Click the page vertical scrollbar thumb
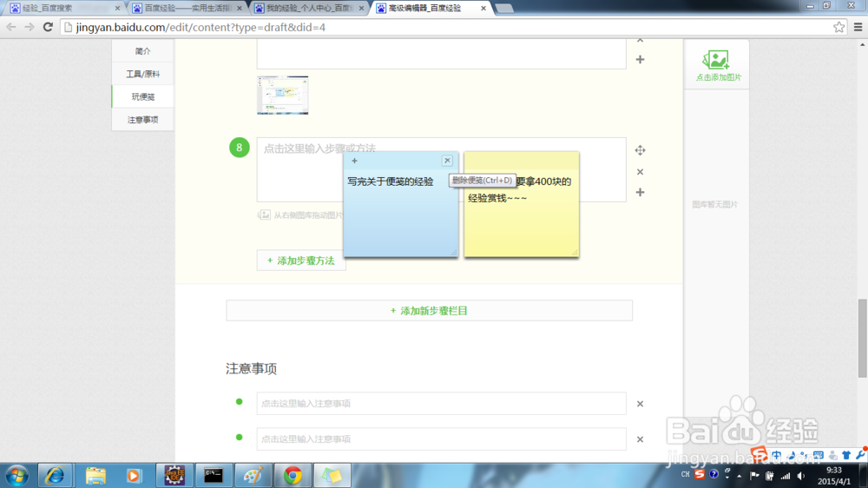 (x=863, y=338)
